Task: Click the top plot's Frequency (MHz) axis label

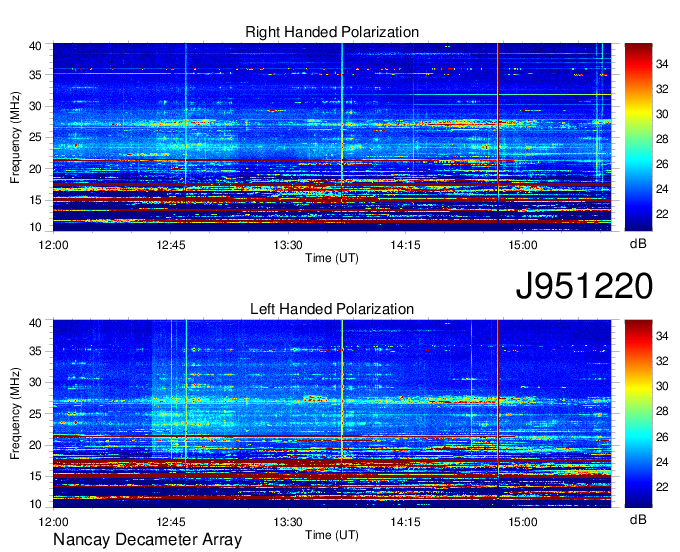Action: 15,137
